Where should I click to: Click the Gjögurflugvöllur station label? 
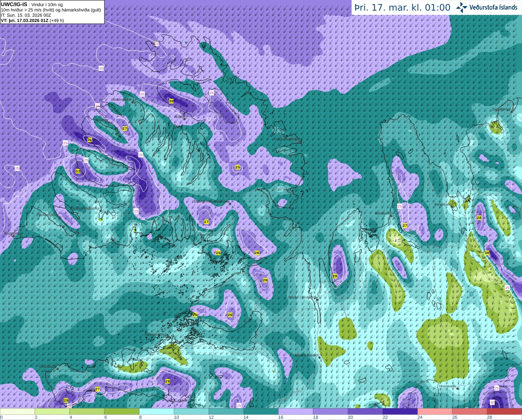(x=287, y=139)
